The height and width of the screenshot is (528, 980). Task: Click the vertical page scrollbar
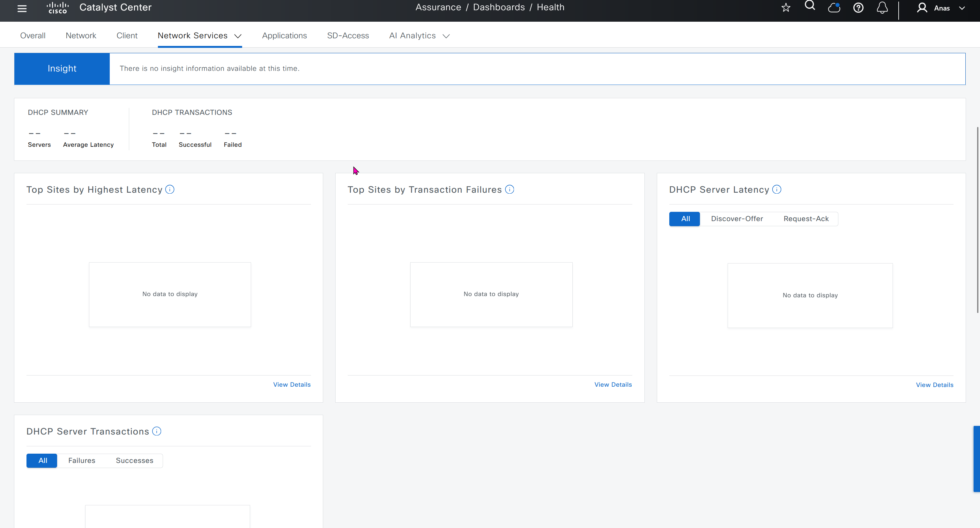coord(977,220)
